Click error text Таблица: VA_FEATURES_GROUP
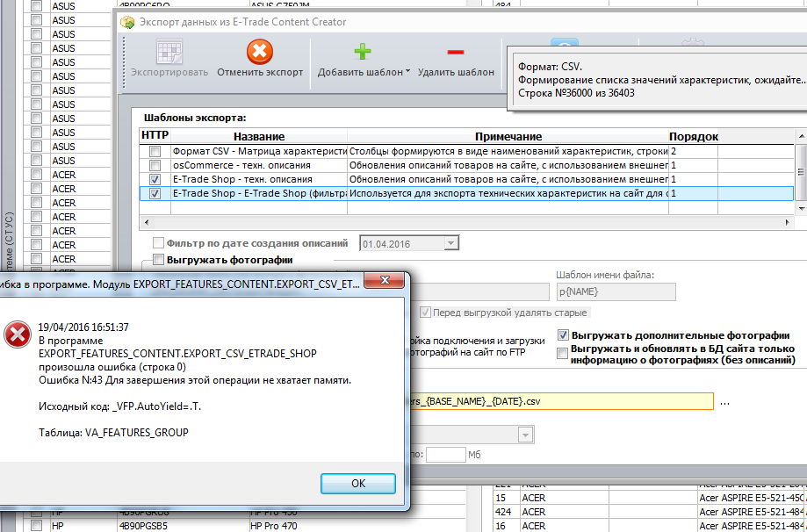The width and height of the screenshot is (807, 532). coord(114,433)
